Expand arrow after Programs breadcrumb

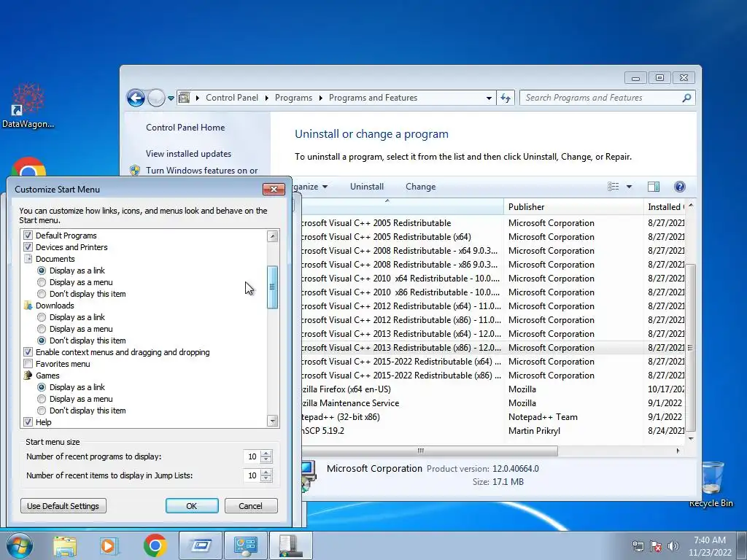pos(321,98)
